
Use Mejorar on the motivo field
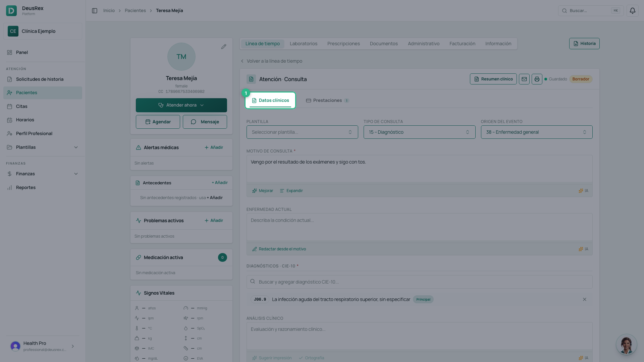click(263, 191)
